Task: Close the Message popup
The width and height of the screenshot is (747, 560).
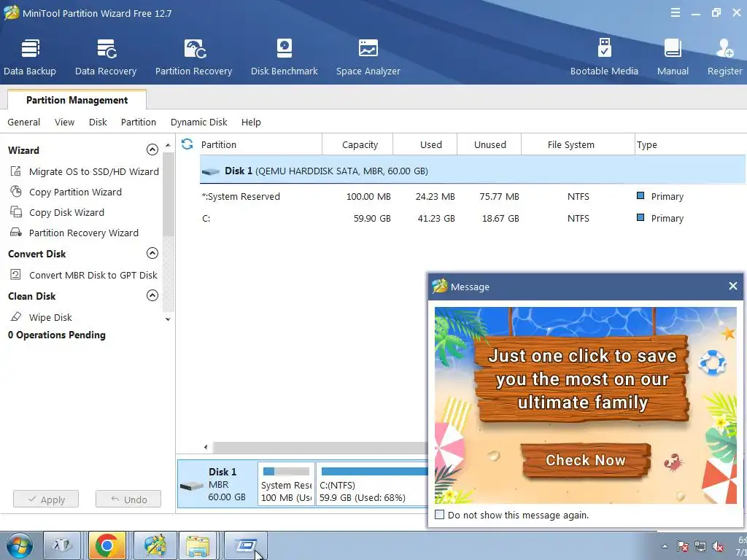Action: [732, 286]
